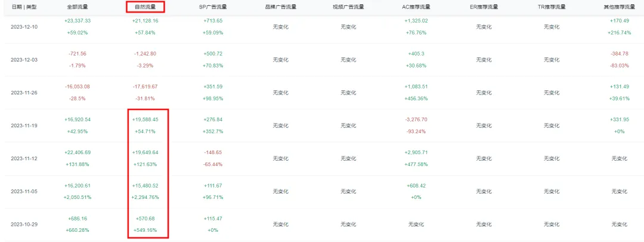
Task: Click the +352.7% SP ad percentage
Action: click(213, 131)
